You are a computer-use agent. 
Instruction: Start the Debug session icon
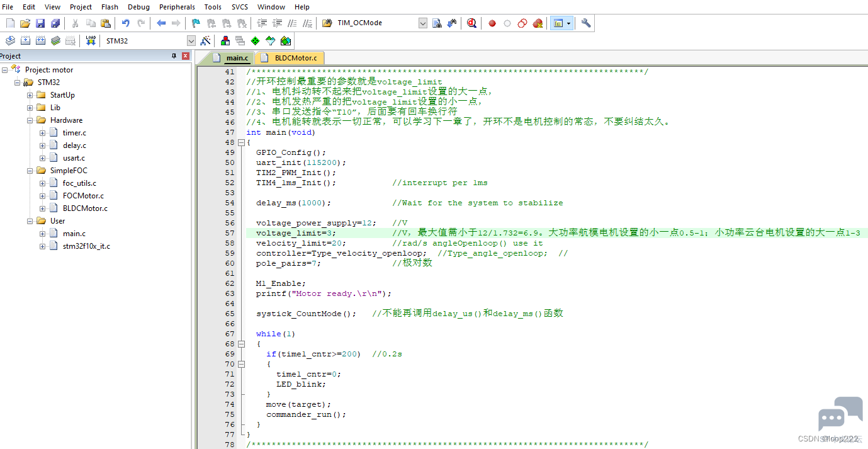[x=471, y=23]
